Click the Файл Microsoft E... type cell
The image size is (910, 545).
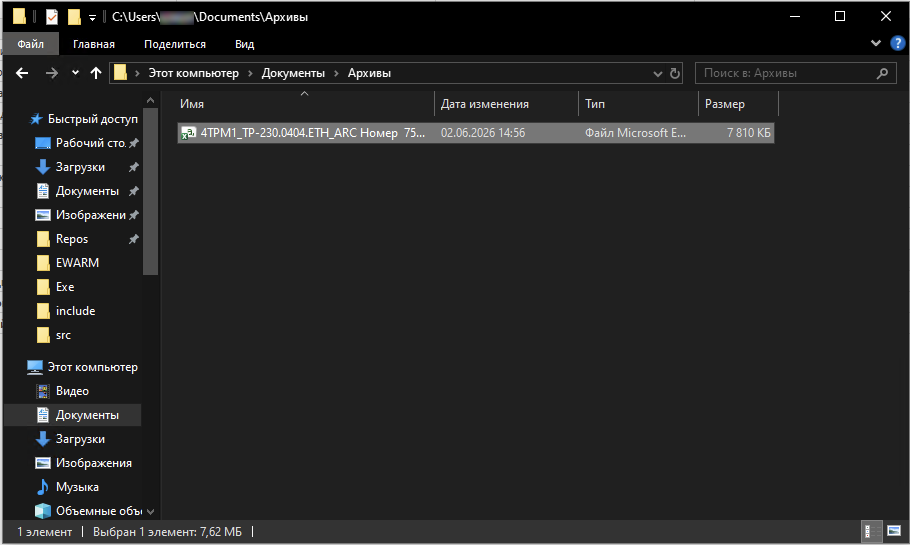pyautogui.click(x=635, y=133)
